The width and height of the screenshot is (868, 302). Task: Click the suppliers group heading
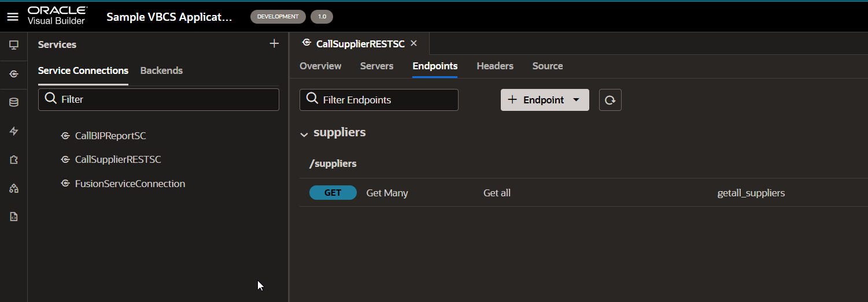(x=339, y=132)
